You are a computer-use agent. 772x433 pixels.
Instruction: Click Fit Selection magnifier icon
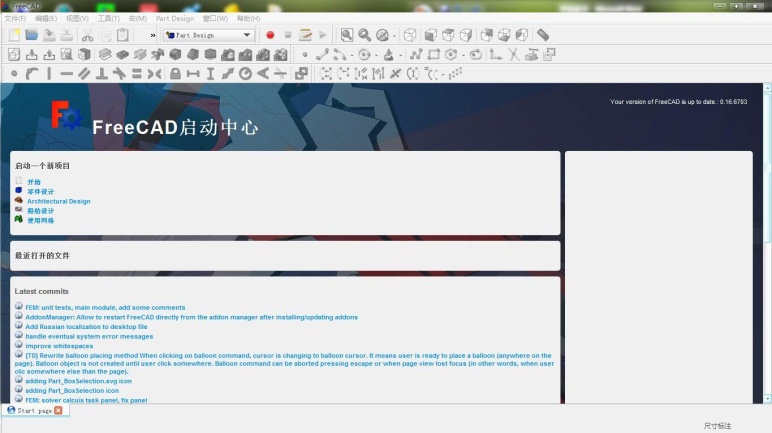pyautogui.click(x=364, y=35)
